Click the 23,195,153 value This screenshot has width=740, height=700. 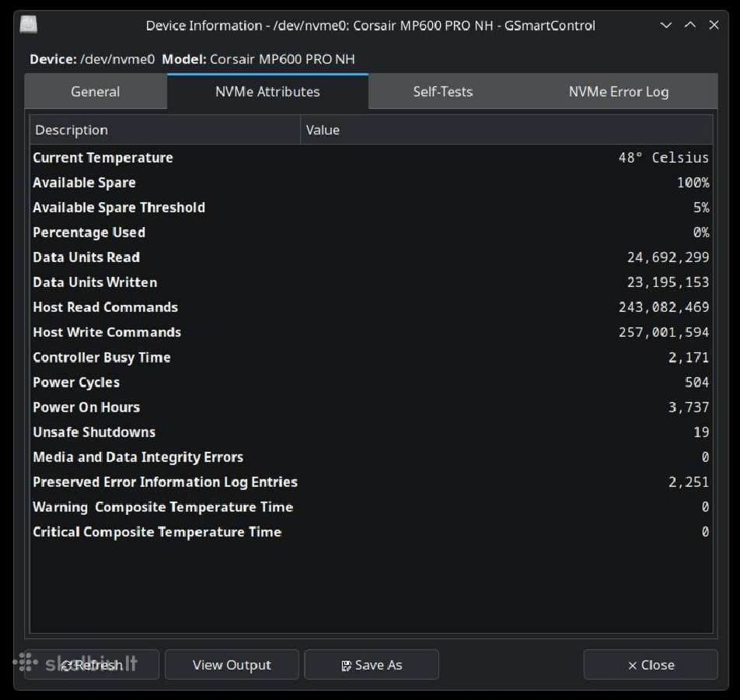click(x=668, y=282)
